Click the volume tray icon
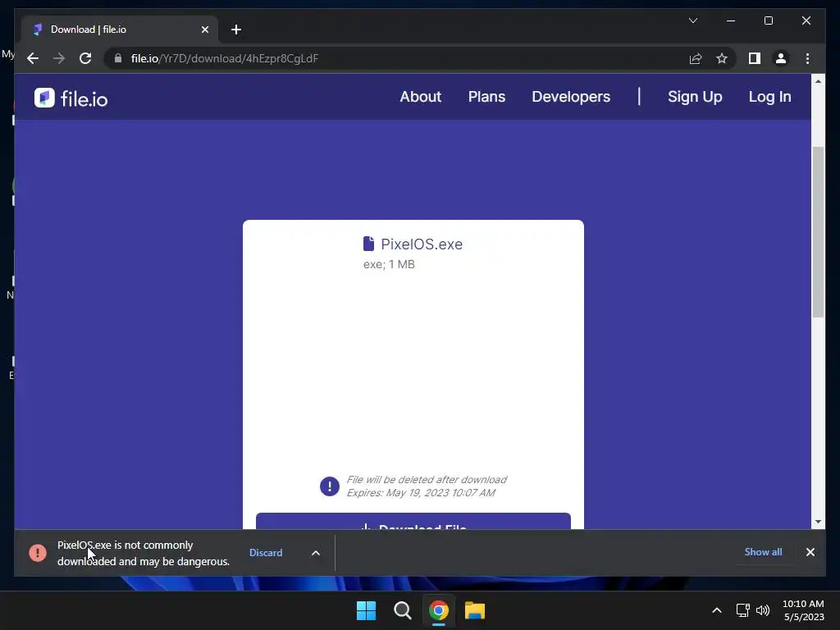Viewport: 840px width, 630px height. [762, 610]
